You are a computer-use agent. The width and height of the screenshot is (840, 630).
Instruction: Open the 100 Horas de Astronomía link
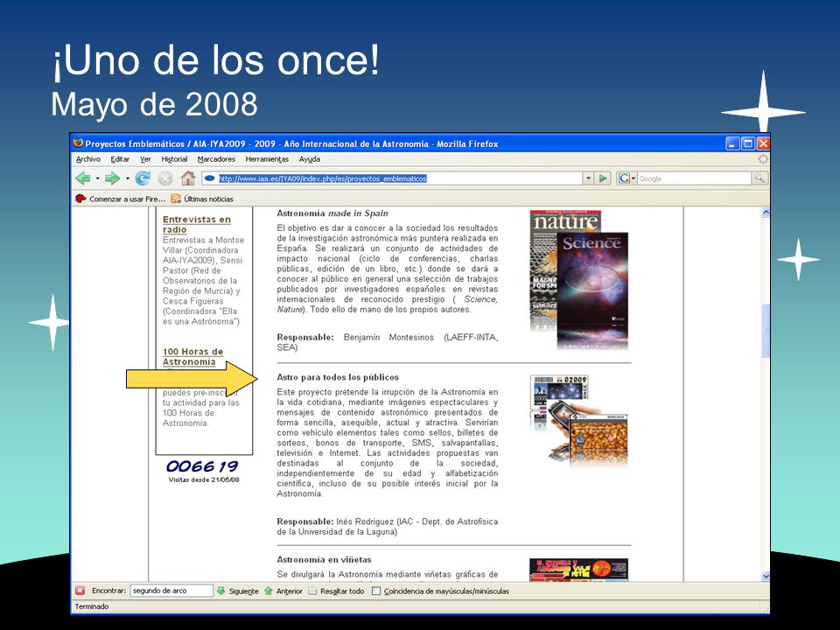tap(192, 357)
